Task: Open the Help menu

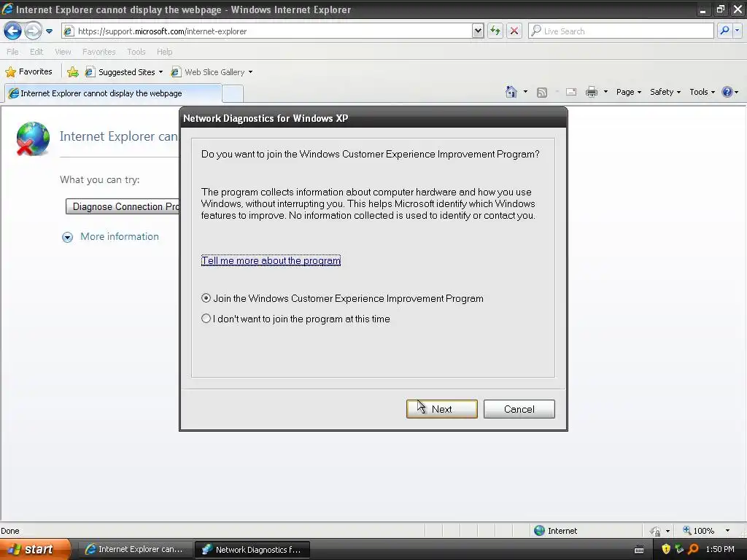Action: [x=164, y=52]
